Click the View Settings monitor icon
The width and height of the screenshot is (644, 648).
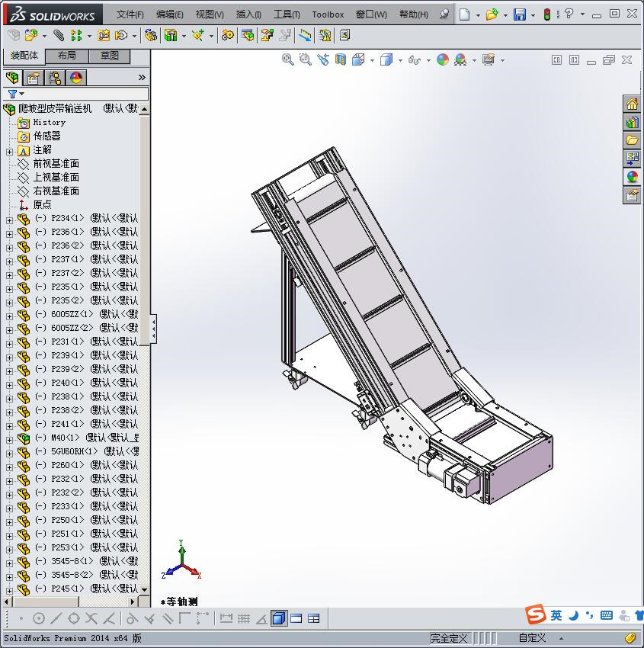click(489, 60)
